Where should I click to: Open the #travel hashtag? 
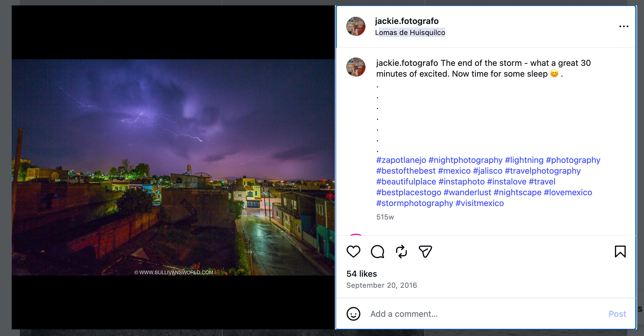(x=542, y=182)
